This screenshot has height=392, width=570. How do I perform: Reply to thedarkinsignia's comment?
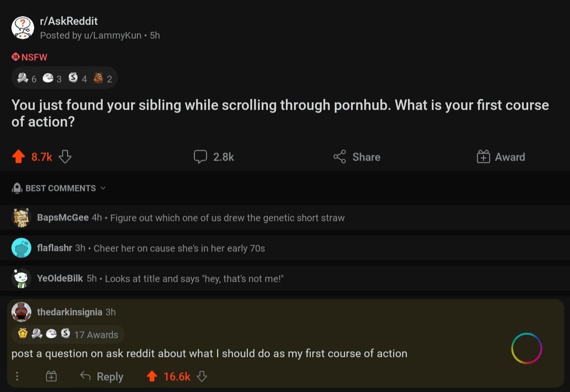[101, 376]
